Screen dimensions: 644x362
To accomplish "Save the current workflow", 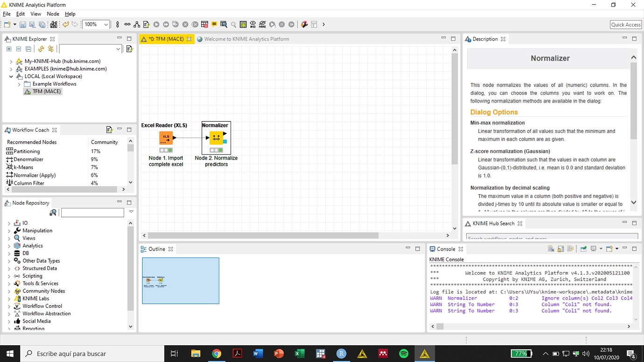I will tap(23, 24).
